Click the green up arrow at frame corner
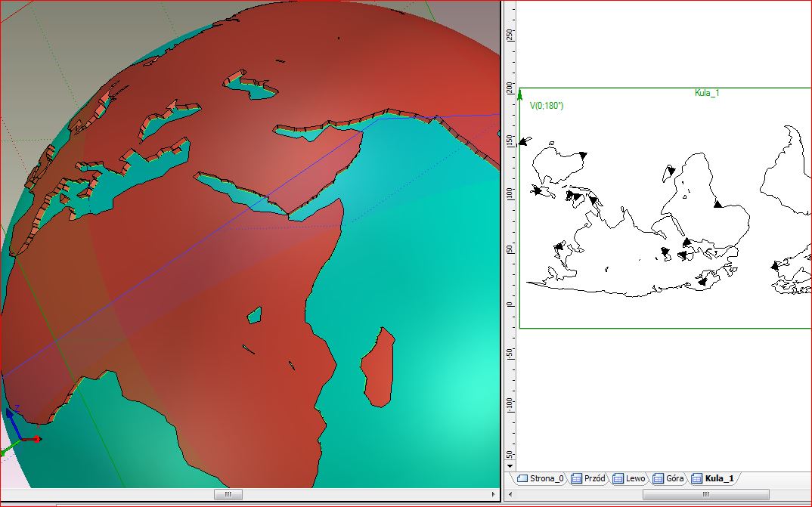Image resolution: width=812 pixels, height=507 pixels. pyautogui.click(x=520, y=94)
